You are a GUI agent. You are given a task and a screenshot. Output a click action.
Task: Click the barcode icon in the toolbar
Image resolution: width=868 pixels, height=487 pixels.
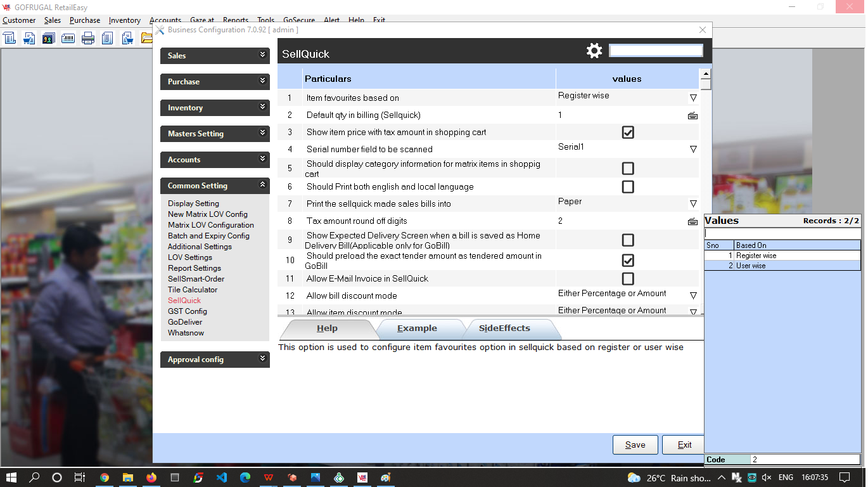68,38
